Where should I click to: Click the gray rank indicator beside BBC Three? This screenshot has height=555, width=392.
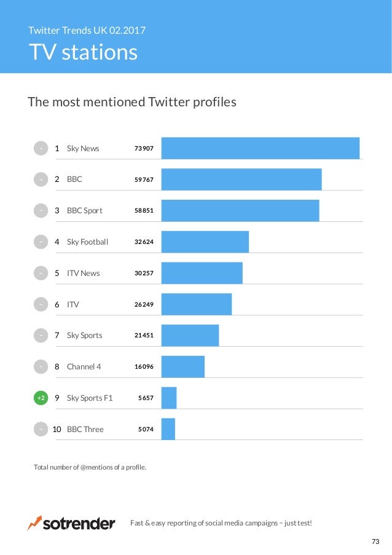click(41, 429)
